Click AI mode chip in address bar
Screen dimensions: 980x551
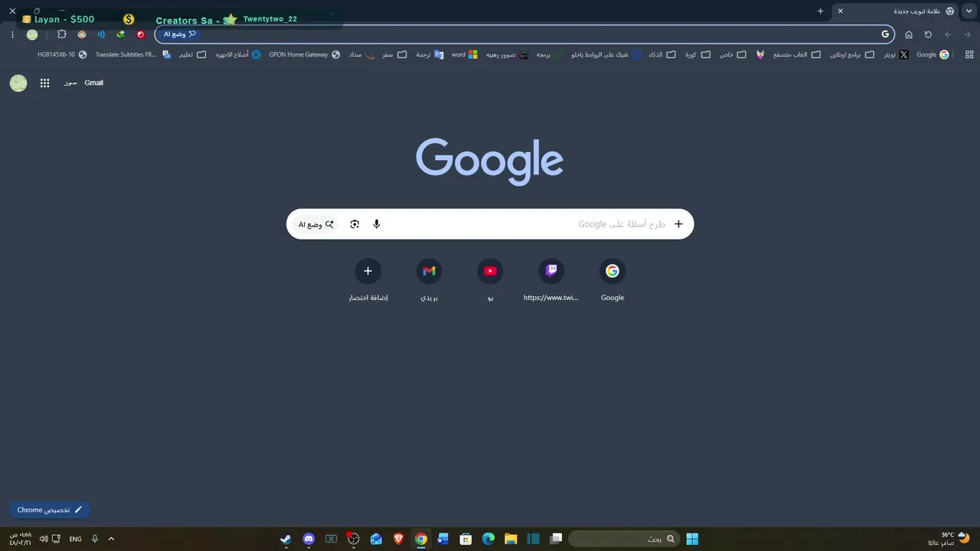point(179,34)
